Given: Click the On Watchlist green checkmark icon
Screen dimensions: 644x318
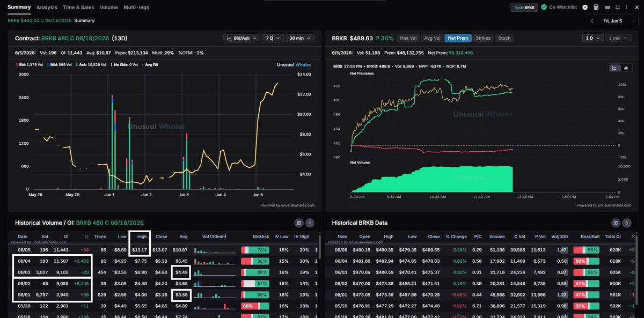Looking at the screenshot, I should click(544, 8).
